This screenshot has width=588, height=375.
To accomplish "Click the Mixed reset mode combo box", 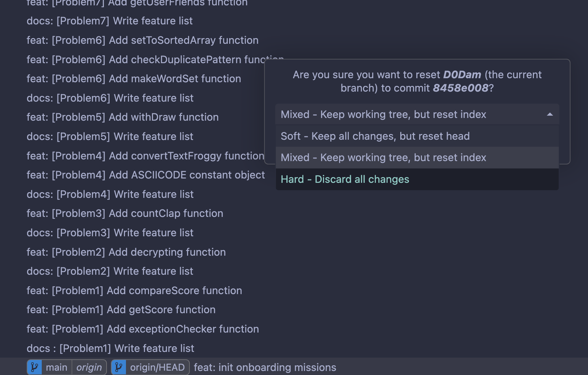I will point(417,114).
